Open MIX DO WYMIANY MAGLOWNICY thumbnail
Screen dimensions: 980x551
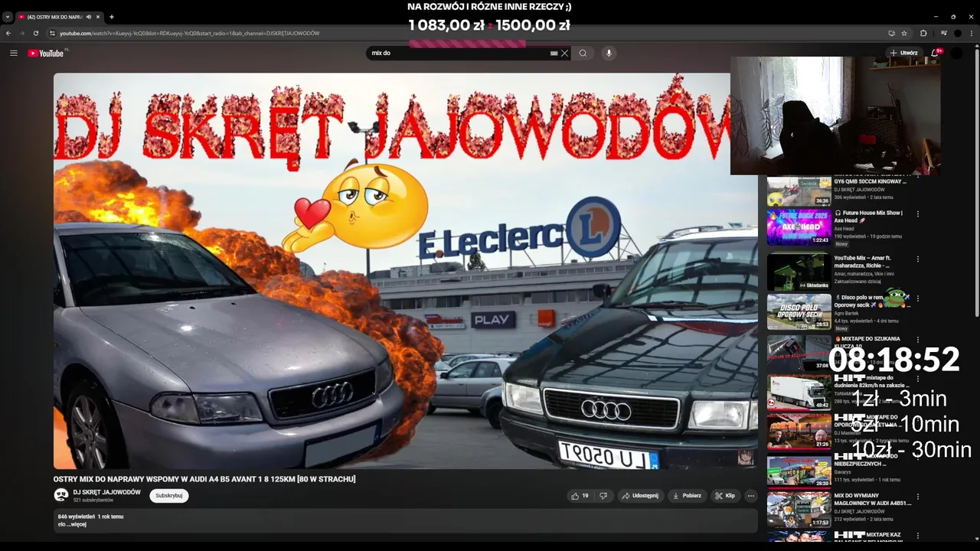coord(799,510)
